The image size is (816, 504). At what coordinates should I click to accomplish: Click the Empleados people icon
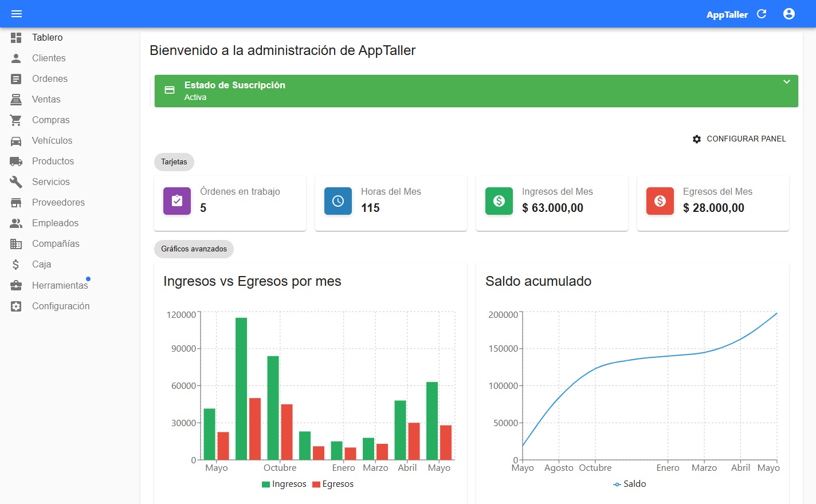click(16, 223)
